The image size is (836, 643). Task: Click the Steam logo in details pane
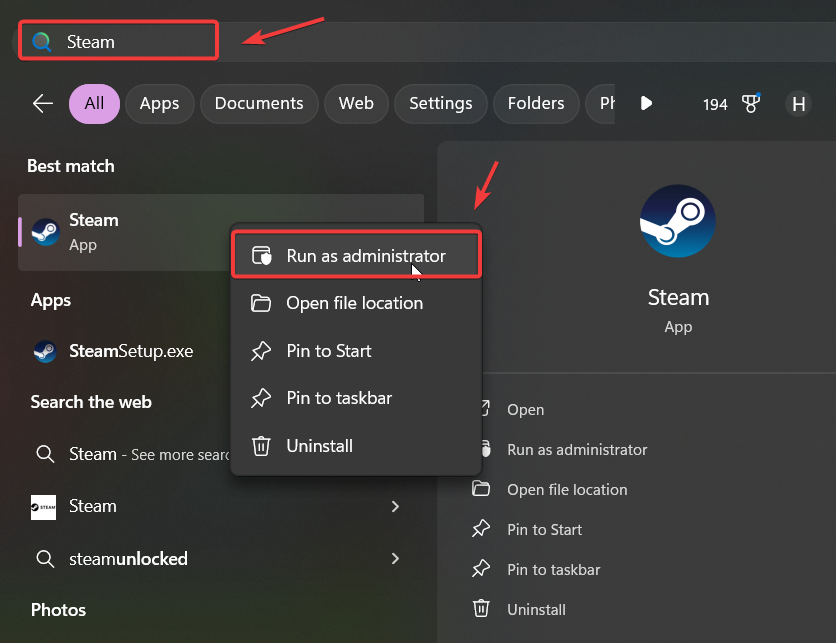point(678,221)
